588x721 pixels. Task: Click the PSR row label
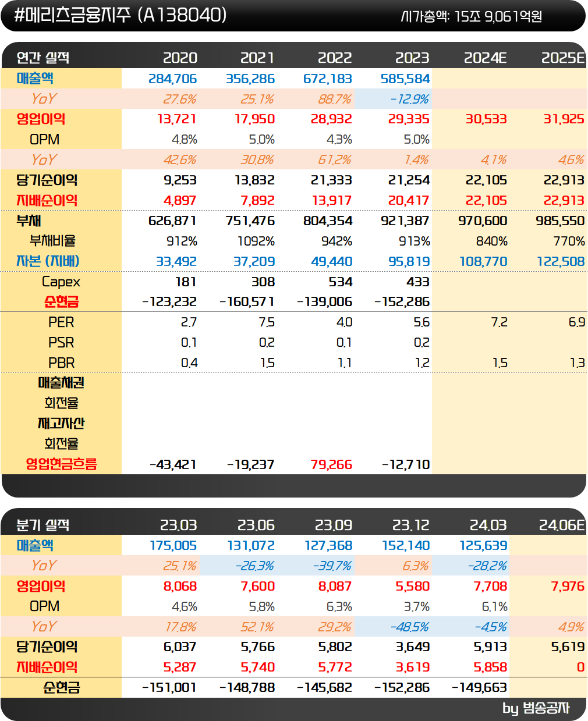(61, 342)
